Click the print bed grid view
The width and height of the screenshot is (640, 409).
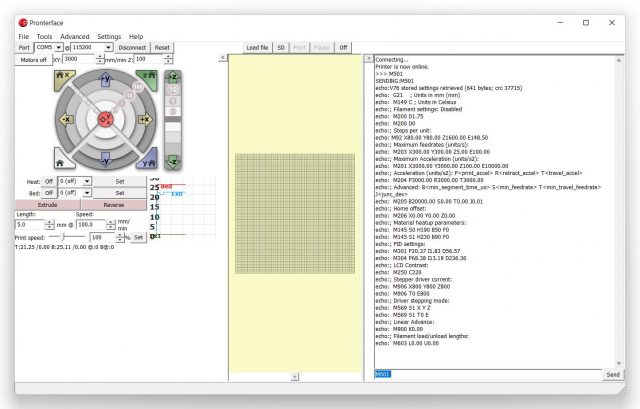point(295,213)
